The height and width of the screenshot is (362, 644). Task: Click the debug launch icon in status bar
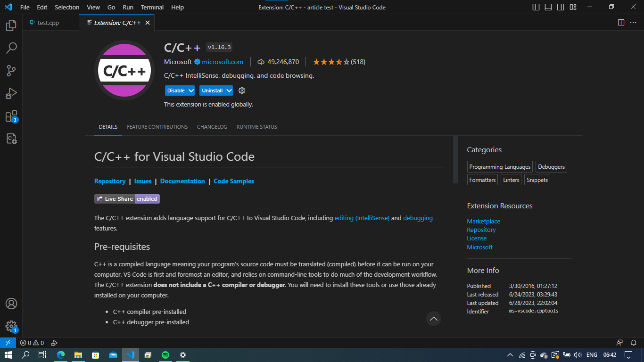(54, 343)
